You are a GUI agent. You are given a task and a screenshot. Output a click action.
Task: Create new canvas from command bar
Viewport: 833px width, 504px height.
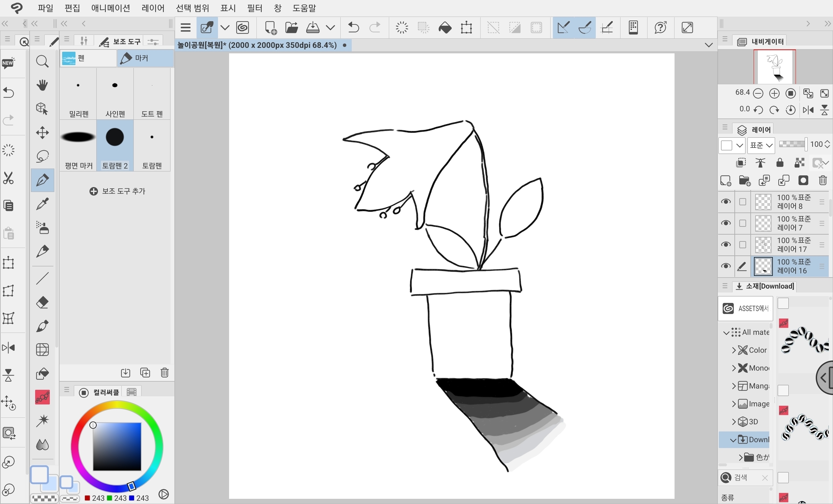point(270,27)
